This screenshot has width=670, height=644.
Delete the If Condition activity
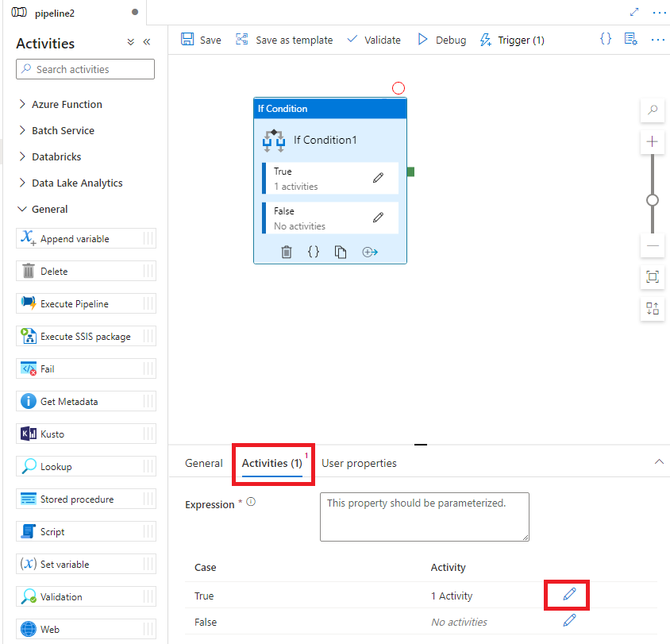287,253
